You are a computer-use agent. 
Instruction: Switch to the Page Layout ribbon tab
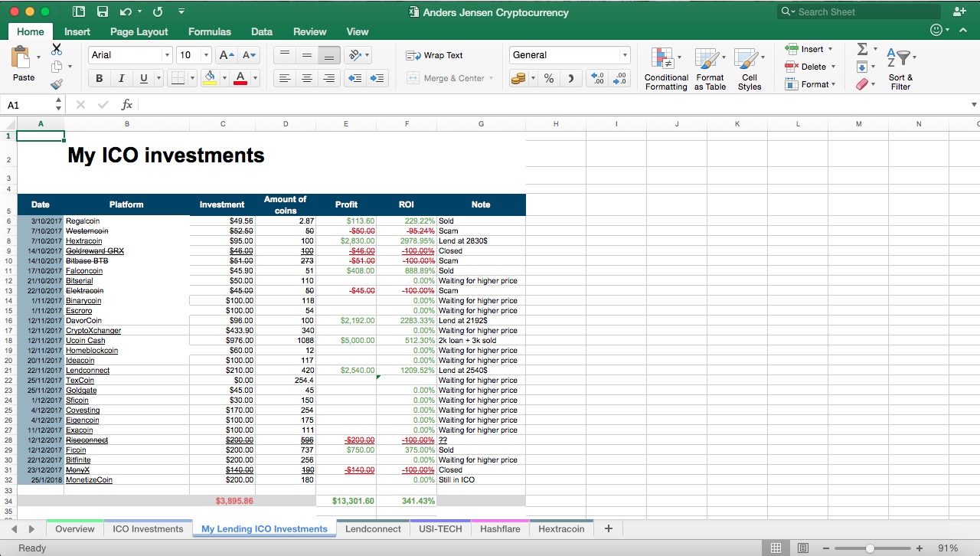tap(139, 31)
